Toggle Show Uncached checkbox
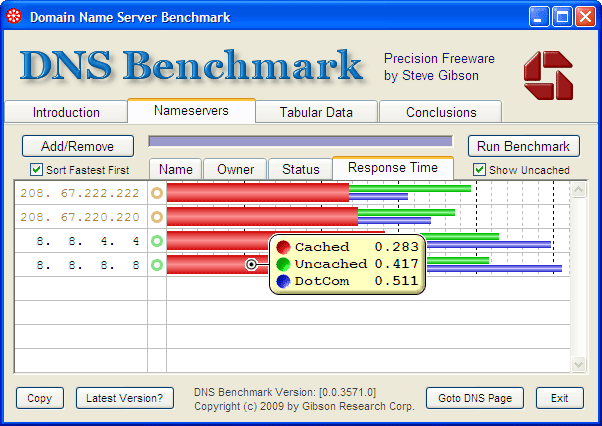602x426 pixels. [x=479, y=170]
